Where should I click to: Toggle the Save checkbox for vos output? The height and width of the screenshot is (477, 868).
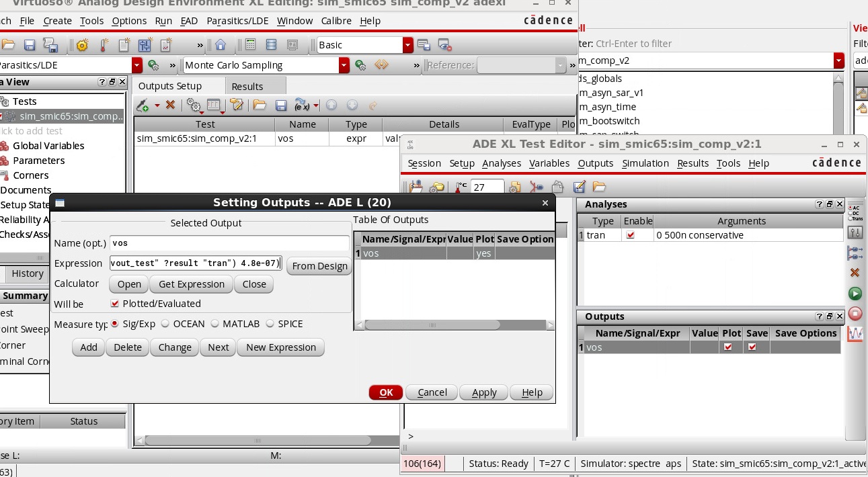[x=752, y=347]
